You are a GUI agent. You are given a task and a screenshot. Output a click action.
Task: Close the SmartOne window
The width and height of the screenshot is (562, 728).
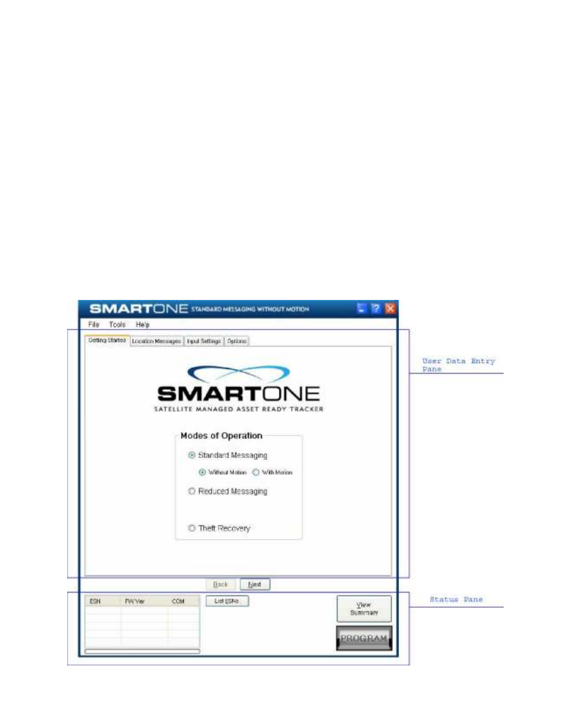point(390,308)
